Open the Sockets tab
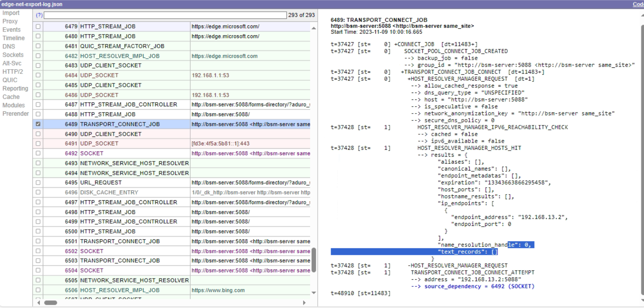This screenshot has height=308, width=644. (x=13, y=55)
